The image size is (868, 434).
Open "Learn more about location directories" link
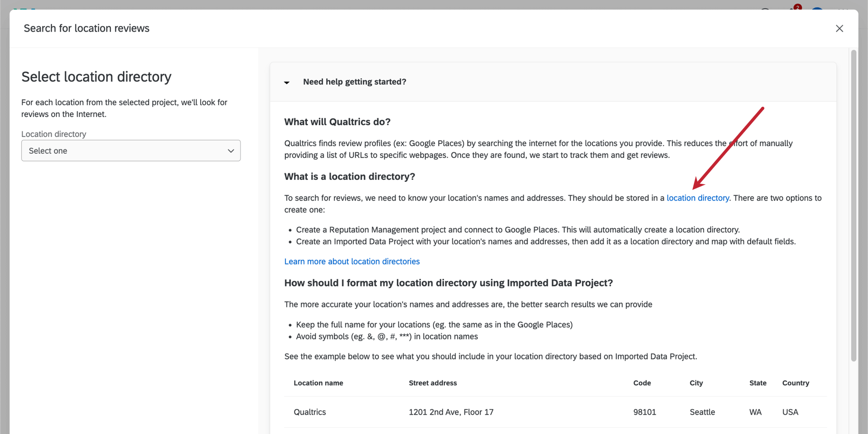(x=352, y=261)
